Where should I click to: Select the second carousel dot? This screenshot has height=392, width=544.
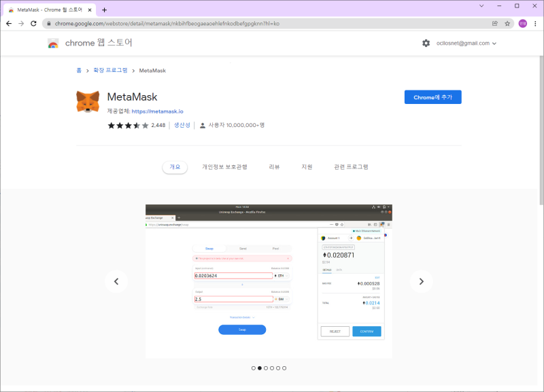point(260,368)
